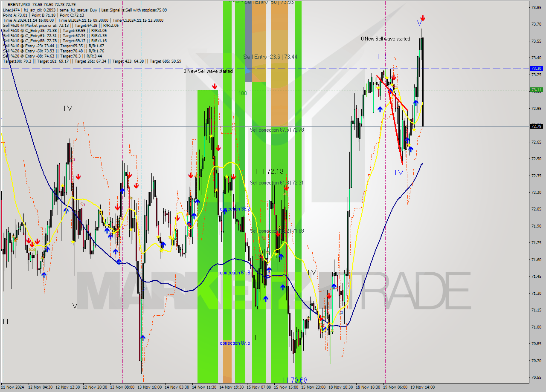
Task: Click the 'Sell %10 @ C_Entry61: 72.31' line
Action: pyautogui.click(x=55, y=35)
